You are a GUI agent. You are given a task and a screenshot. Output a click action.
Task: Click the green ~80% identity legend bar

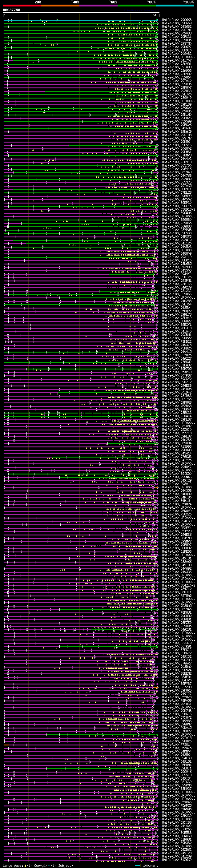tap(137, 6)
